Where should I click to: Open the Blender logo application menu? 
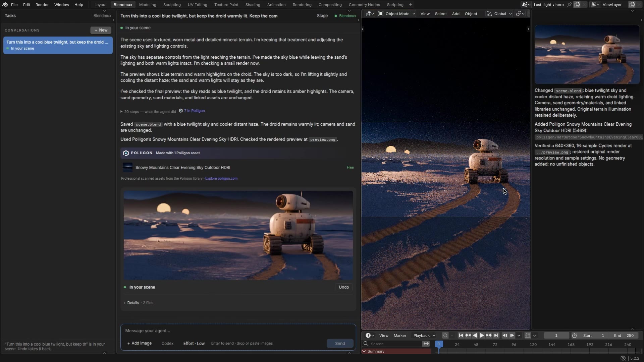coord(5,5)
